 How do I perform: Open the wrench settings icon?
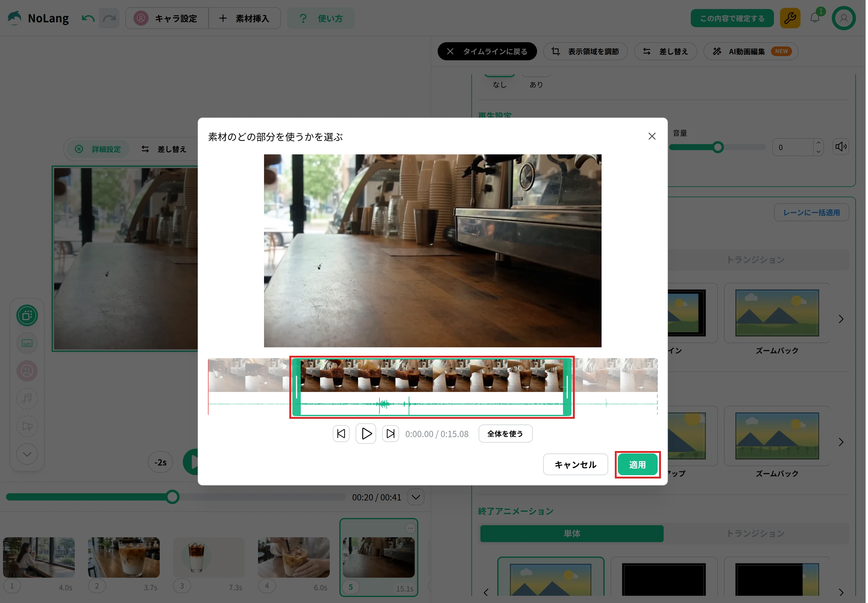(x=790, y=18)
